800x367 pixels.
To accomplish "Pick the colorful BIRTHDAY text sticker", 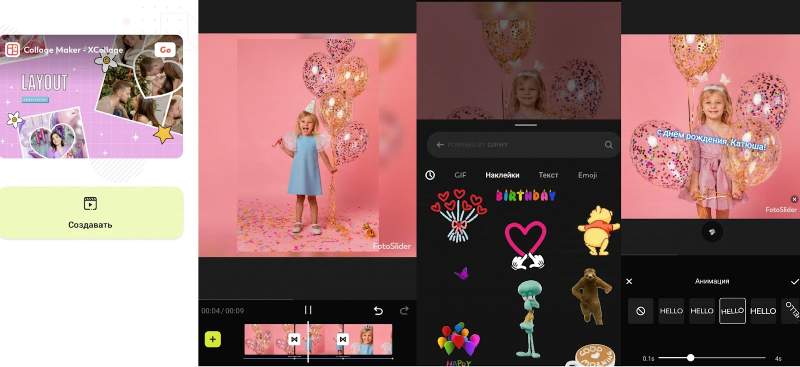I will [526, 195].
